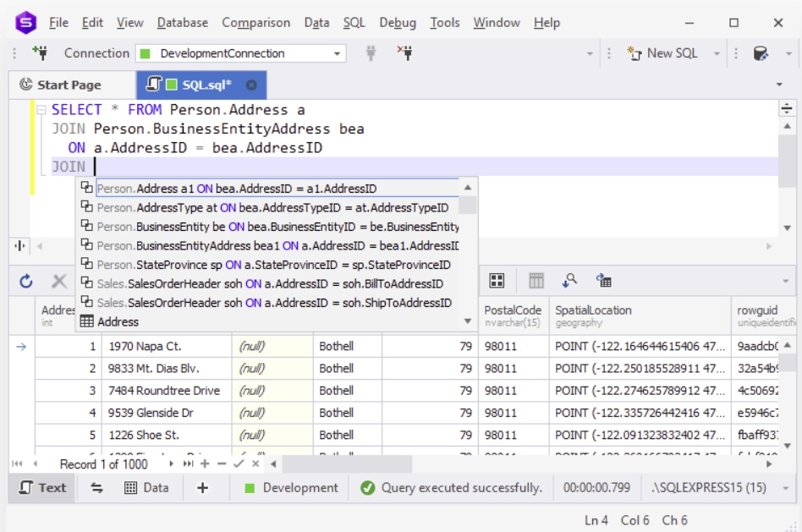Image resolution: width=802 pixels, height=532 pixels.
Task: Open the Database menu
Action: (x=182, y=23)
